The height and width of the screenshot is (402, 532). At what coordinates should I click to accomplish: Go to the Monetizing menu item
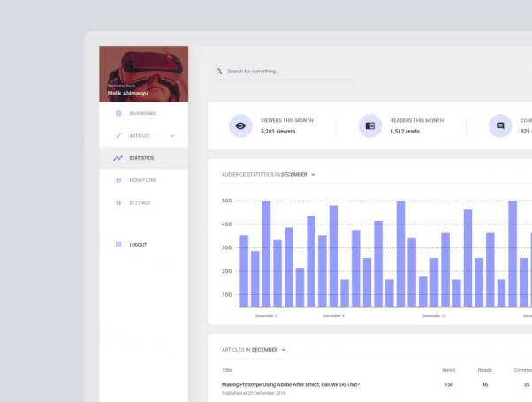[143, 180]
